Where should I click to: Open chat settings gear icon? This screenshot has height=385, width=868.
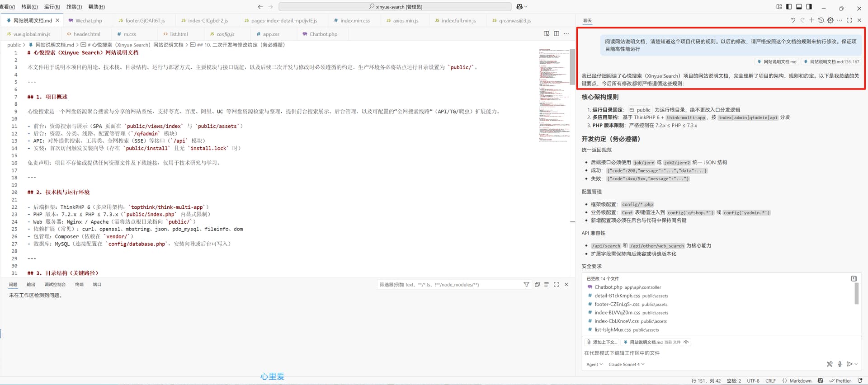click(x=830, y=20)
